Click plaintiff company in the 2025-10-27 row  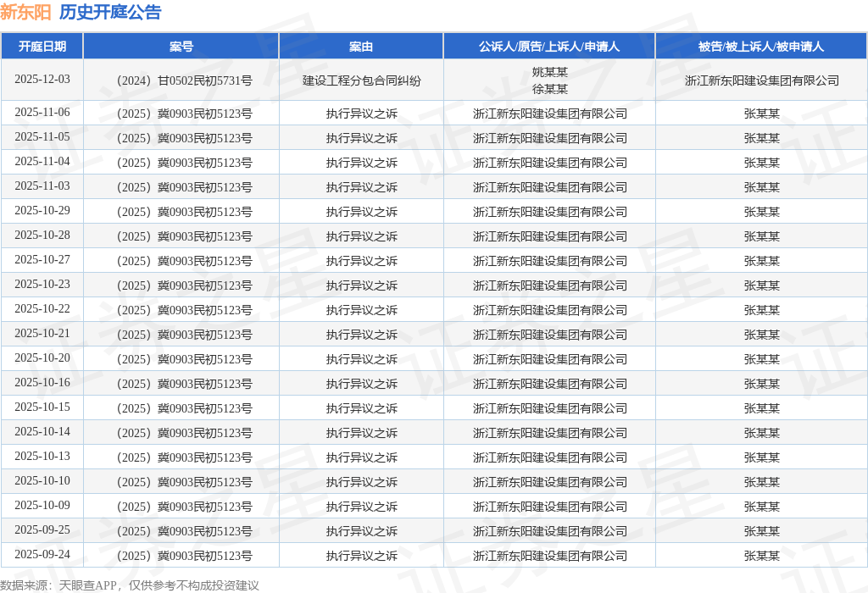pos(549,261)
